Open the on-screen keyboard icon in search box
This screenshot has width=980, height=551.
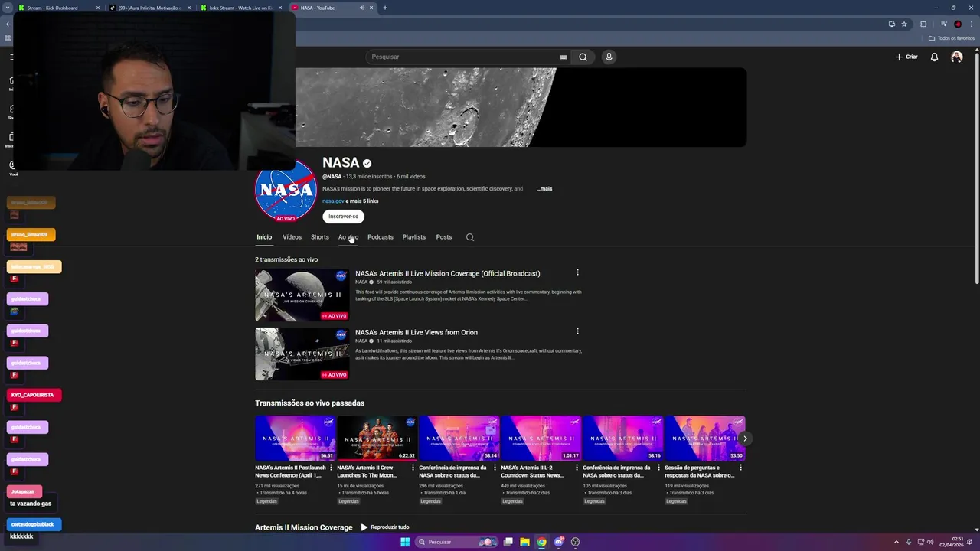[563, 57]
